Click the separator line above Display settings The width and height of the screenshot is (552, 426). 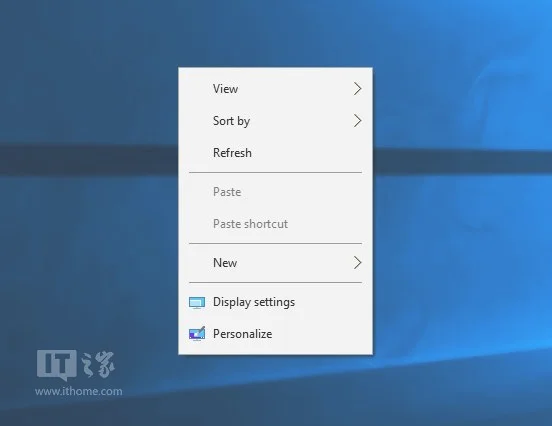275,282
